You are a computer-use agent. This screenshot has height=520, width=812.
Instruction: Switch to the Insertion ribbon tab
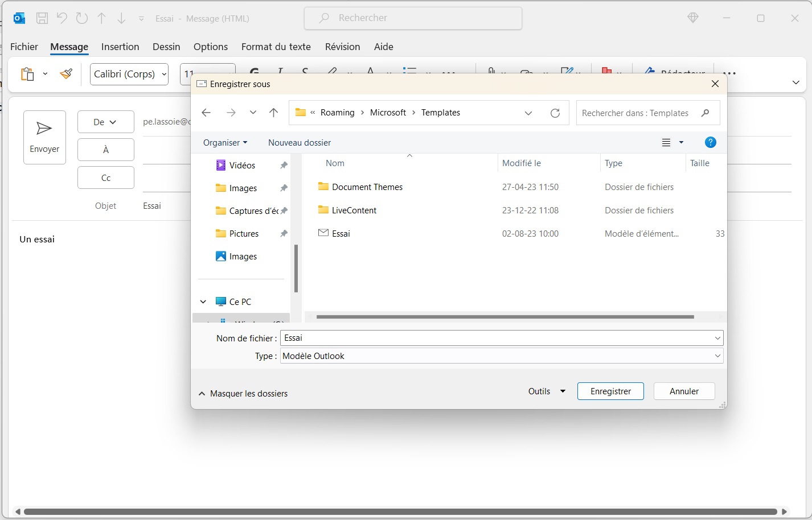pyautogui.click(x=120, y=47)
